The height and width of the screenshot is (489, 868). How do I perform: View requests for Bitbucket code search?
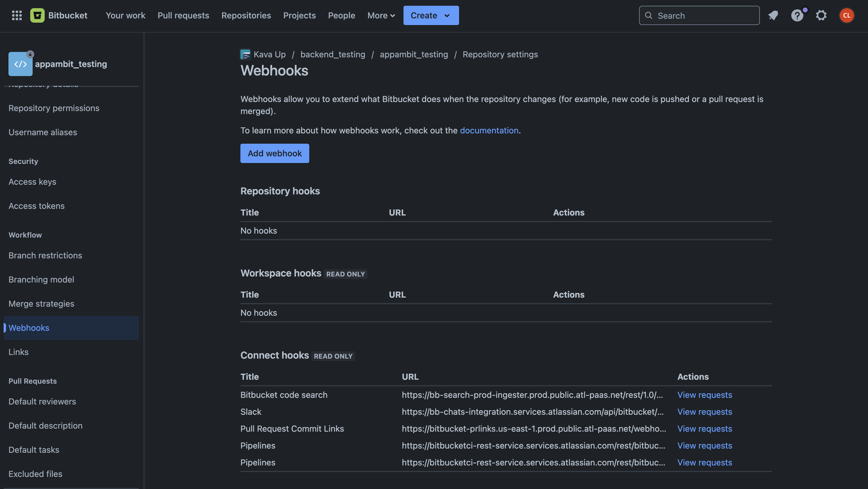[x=705, y=395]
